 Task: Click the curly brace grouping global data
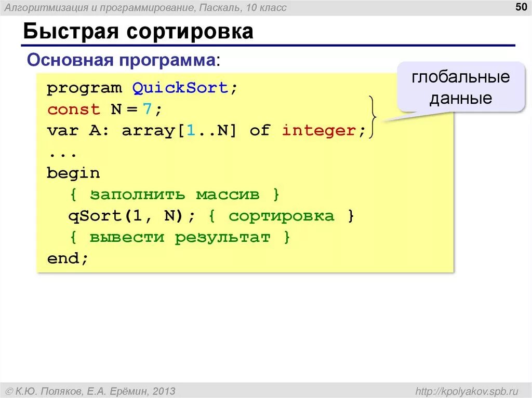[373, 117]
